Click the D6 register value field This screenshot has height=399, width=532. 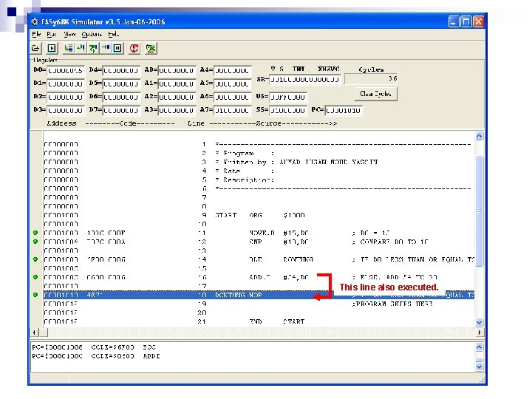click(x=121, y=97)
